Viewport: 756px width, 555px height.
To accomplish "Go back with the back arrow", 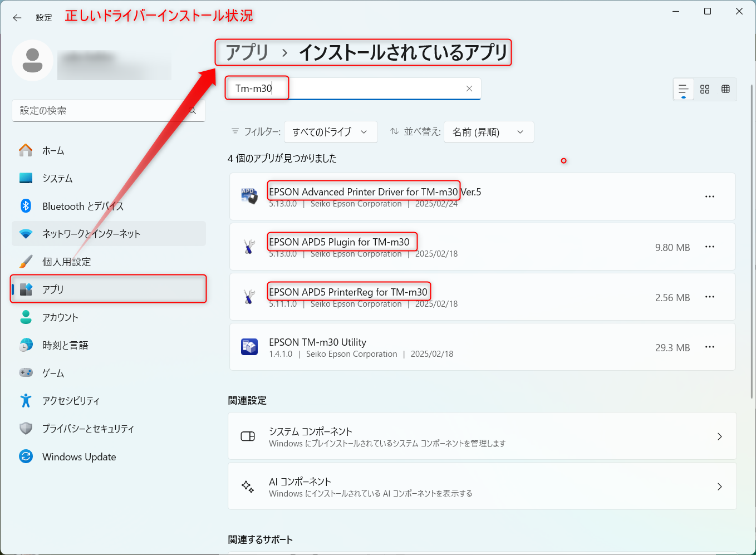I will click(17, 18).
